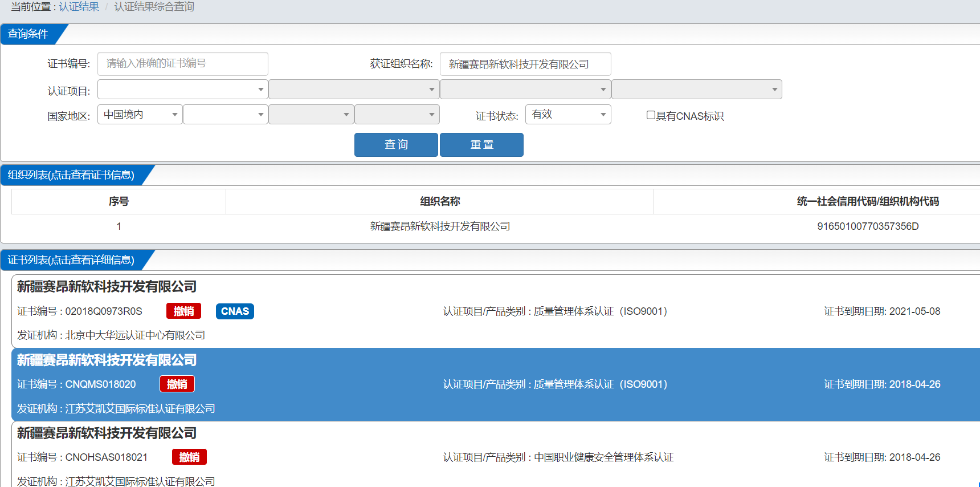
Task: Click expiry date 2021-05-08
Action: pos(914,311)
